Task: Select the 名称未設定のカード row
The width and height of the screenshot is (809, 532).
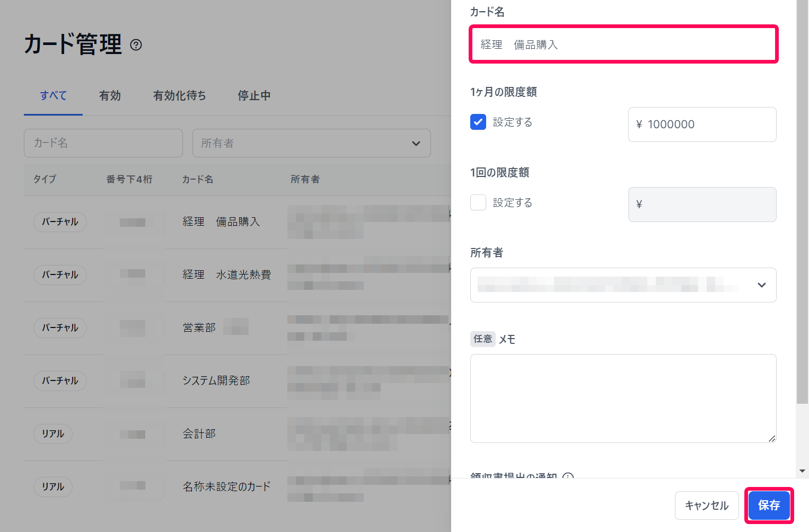Action: 238,487
